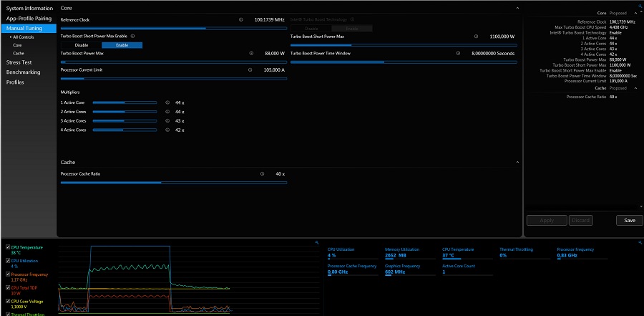Click info icon beside 1 Active Core multiplier
The height and width of the screenshot is (316, 644).
pos(167,102)
